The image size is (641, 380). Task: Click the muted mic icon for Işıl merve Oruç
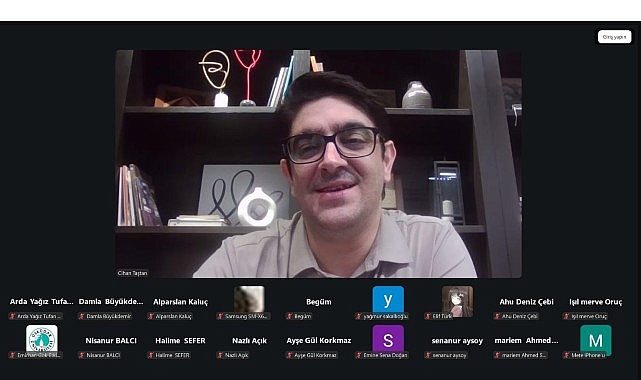(567, 316)
